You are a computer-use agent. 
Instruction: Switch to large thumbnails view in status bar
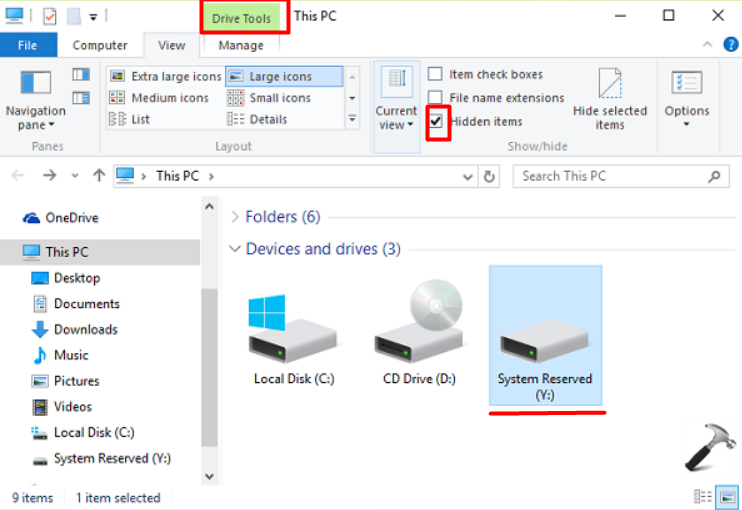coord(727,497)
